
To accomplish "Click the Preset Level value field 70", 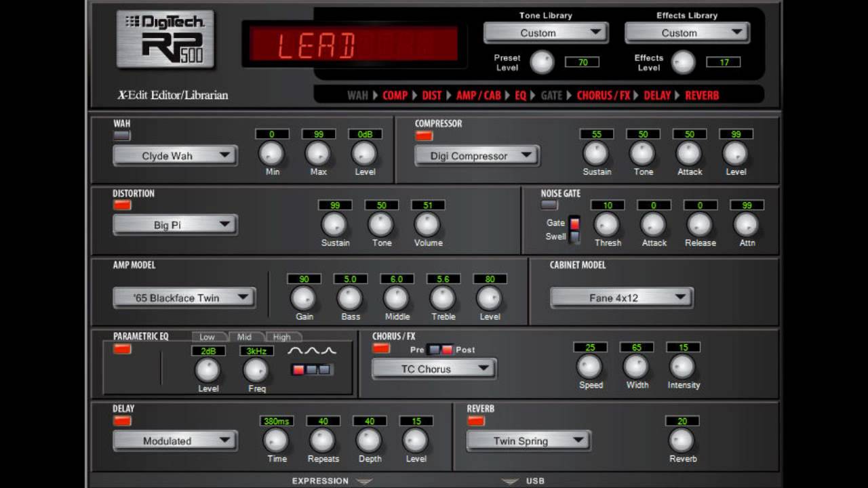I will [x=583, y=62].
